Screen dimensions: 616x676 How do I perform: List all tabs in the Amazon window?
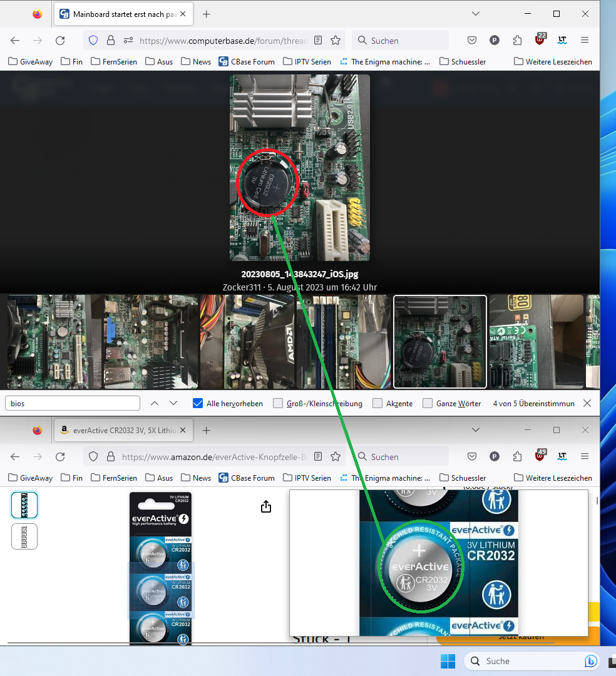tap(476, 430)
